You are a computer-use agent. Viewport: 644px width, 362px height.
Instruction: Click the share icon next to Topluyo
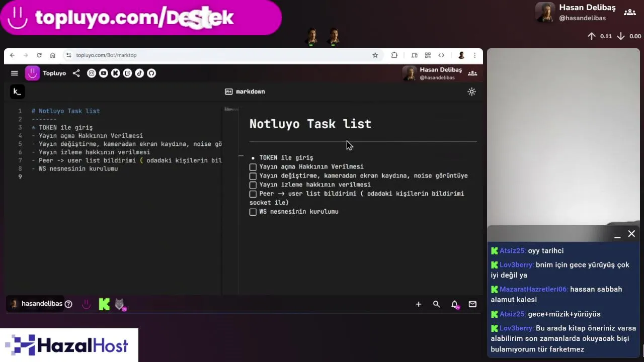click(x=76, y=73)
